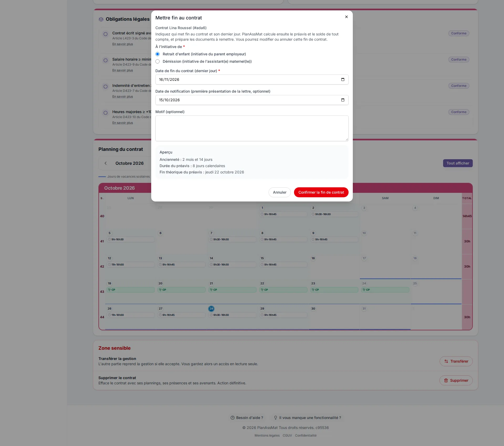Click week 43 number in calendar

coord(102,292)
